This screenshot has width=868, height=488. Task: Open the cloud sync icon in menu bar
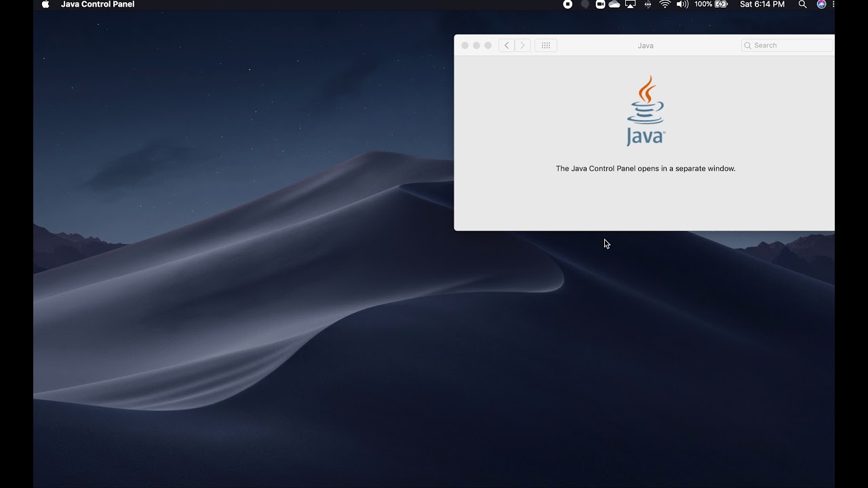pyautogui.click(x=614, y=4)
